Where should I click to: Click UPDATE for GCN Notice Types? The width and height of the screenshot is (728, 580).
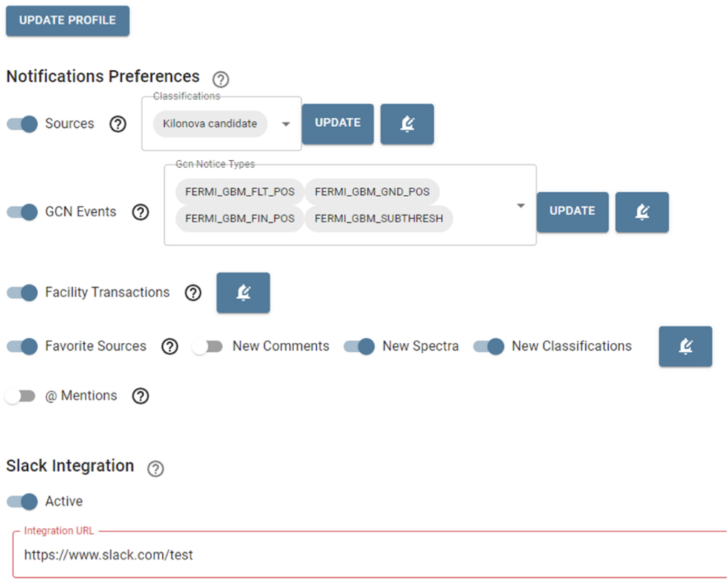coord(572,211)
